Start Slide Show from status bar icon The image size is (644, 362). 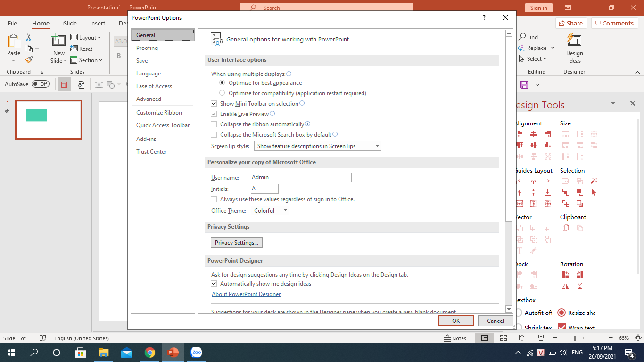[x=541, y=338]
